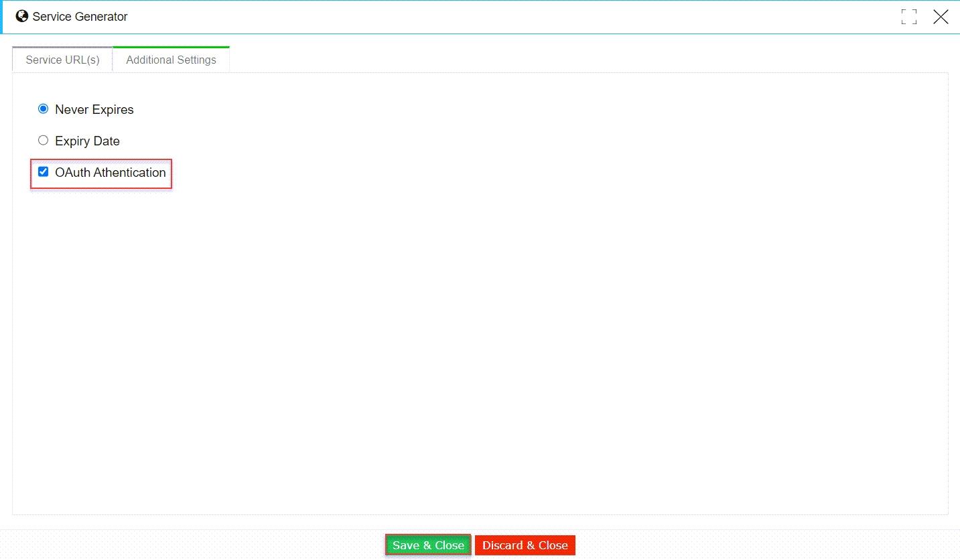Expand dialog with the fullscreen brackets icon
The image size is (960, 560).
pyautogui.click(x=908, y=17)
